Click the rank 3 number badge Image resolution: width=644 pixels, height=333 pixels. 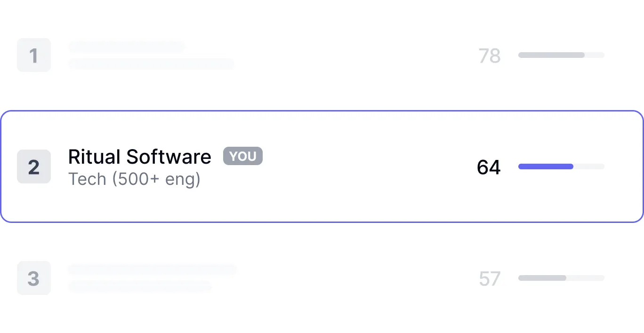click(34, 278)
